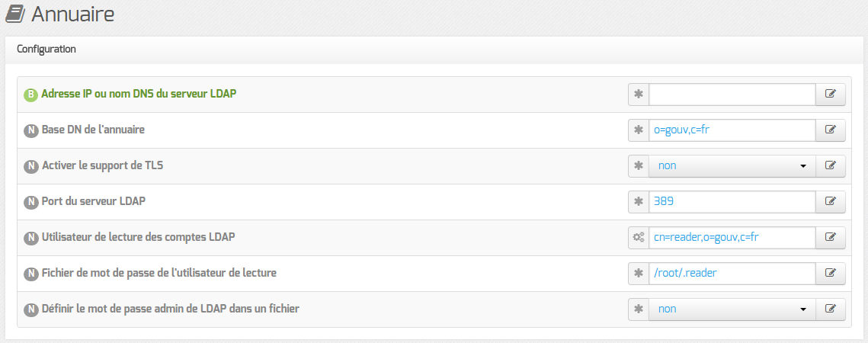Click edit icon beside TLS support dropdown

click(x=831, y=165)
